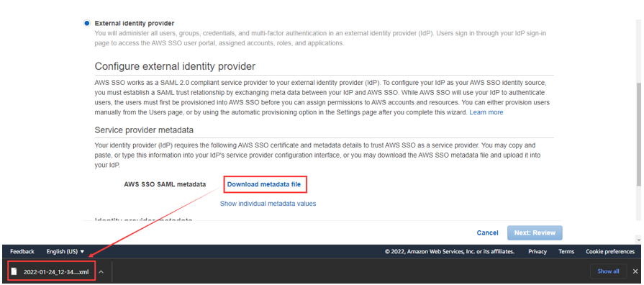Image resolution: width=644 pixels, height=285 pixels.
Task: Close the downloads bar
Action: (x=635, y=271)
